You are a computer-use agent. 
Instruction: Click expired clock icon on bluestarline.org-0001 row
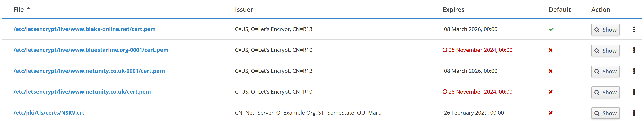pos(445,50)
